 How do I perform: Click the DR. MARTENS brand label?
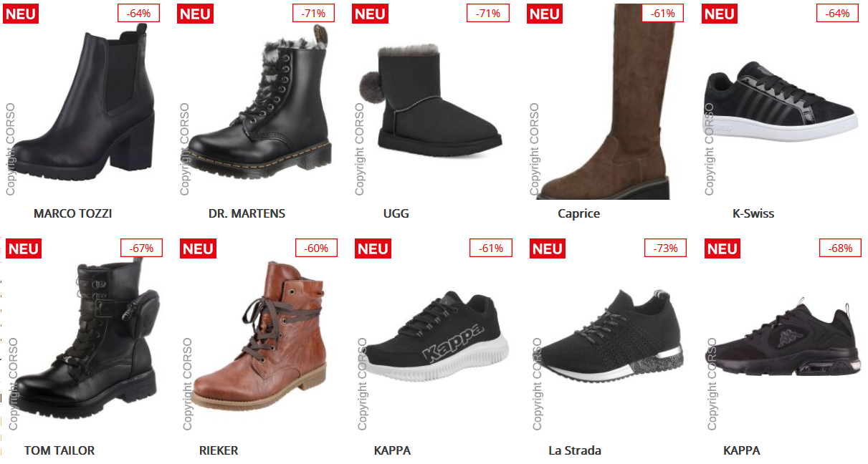tap(247, 213)
